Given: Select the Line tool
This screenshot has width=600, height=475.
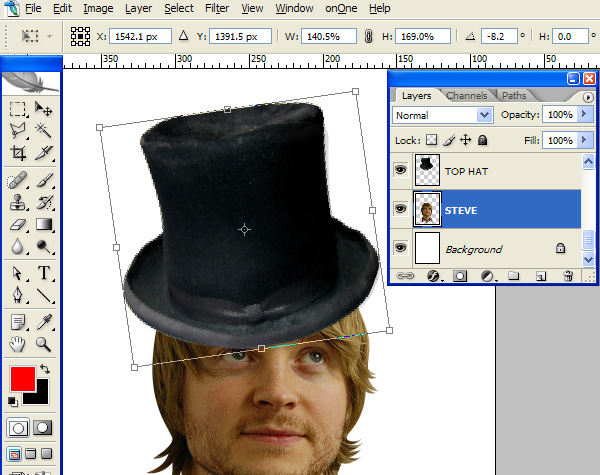Looking at the screenshot, I should (43, 295).
